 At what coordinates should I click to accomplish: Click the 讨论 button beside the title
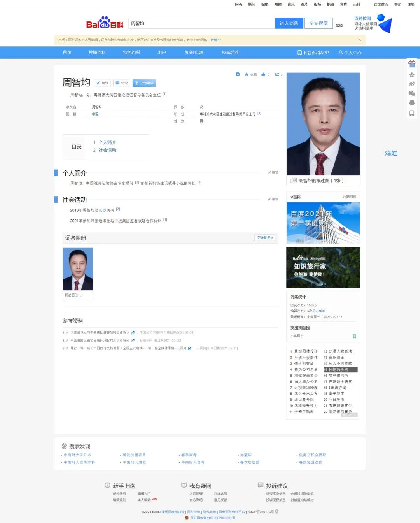[x=122, y=83]
